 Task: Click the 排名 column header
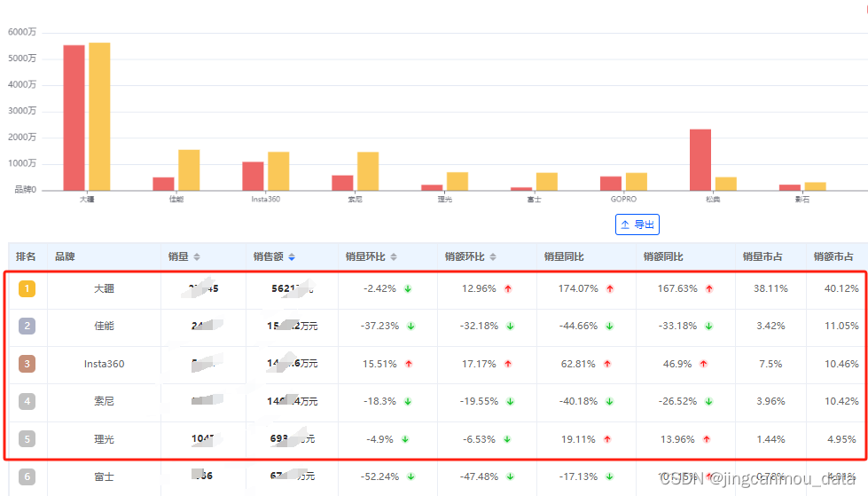click(x=26, y=256)
